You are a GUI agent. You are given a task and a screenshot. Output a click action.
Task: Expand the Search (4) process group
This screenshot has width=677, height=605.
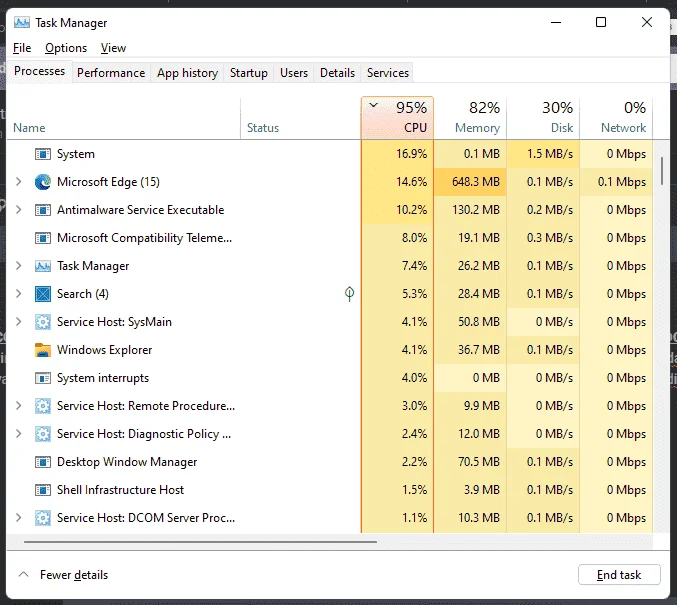click(x=19, y=294)
